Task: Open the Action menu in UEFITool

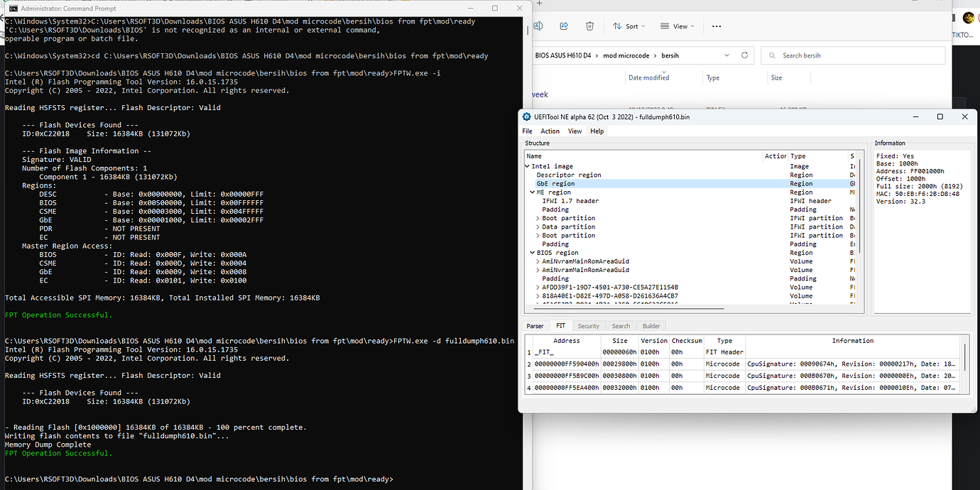Action: [550, 131]
